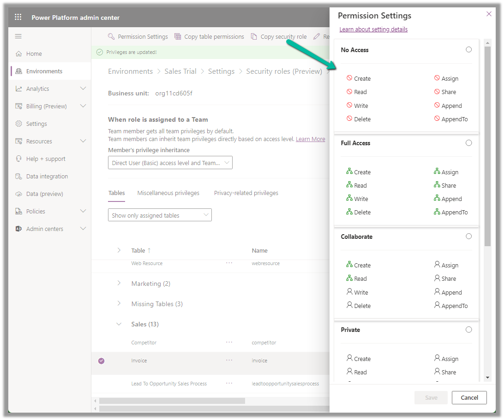Viewport: 504px width, 420px height.
Task: Open Learn about setting details link
Action: (373, 29)
